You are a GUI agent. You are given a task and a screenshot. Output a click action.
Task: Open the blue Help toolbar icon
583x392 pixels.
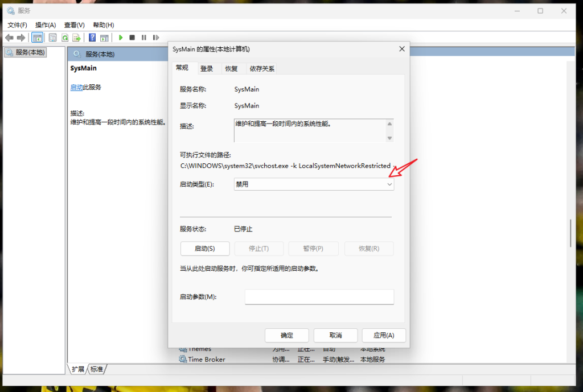pyautogui.click(x=92, y=38)
